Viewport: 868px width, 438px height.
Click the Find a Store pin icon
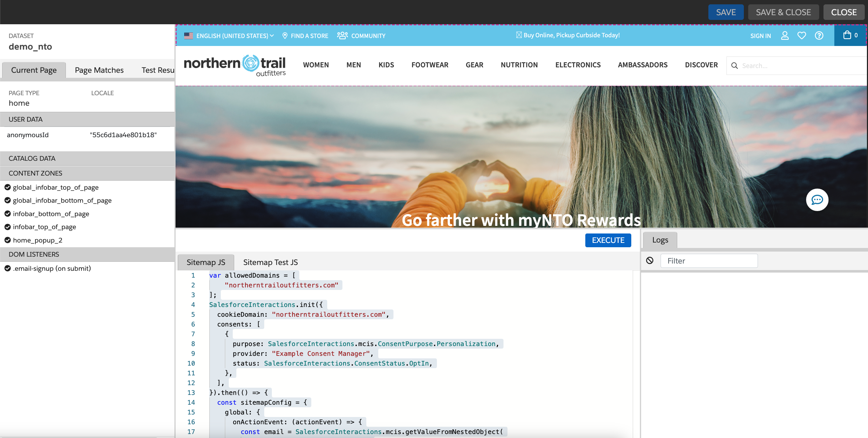coord(285,36)
